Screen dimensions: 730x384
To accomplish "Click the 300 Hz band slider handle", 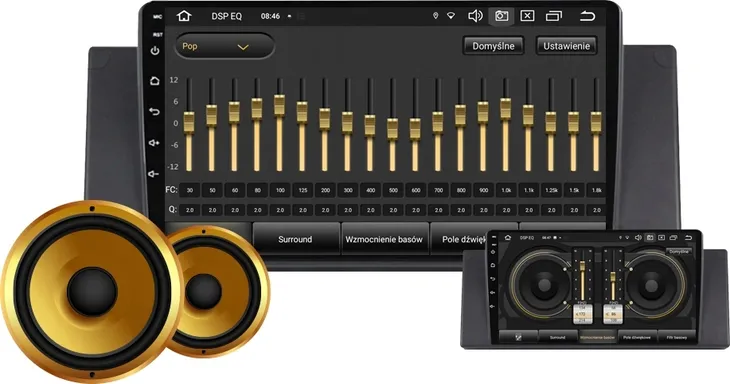I will (347, 122).
